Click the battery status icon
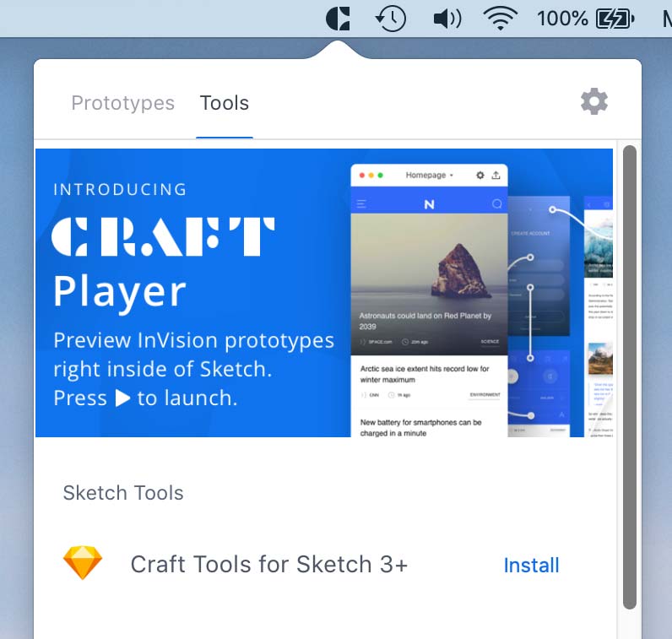Screen dimensions: 672x639 point(615,19)
